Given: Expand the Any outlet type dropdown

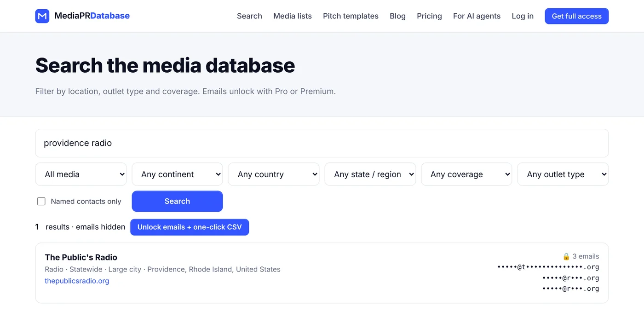Looking at the screenshot, I should pyautogui.click(x=563, y=174).
